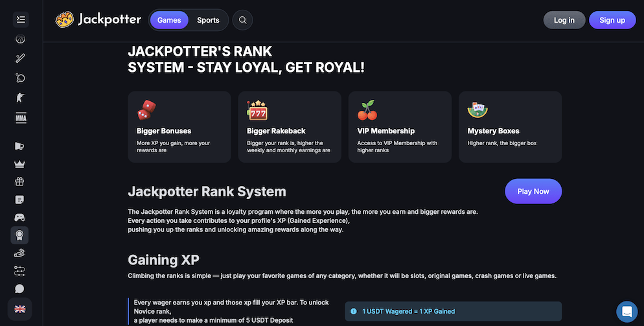
Task: Open the game controller icon
Action: point(20,217)
